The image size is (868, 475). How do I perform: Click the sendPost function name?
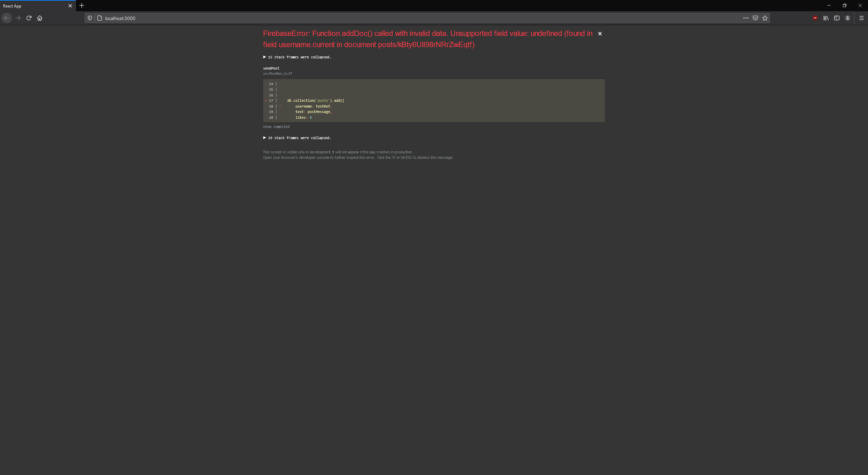pyautogui.click(x=271, y=68)
